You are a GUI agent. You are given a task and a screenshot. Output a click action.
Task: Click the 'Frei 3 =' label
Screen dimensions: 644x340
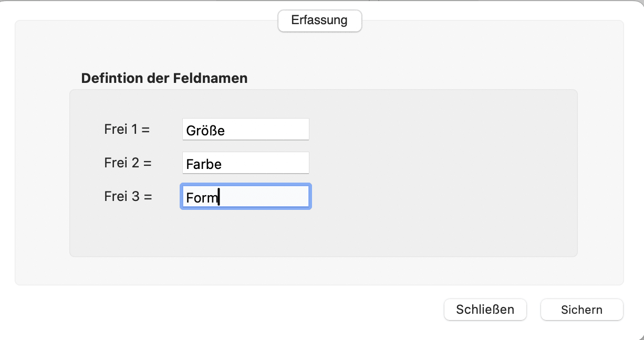[x=128, y=196]
